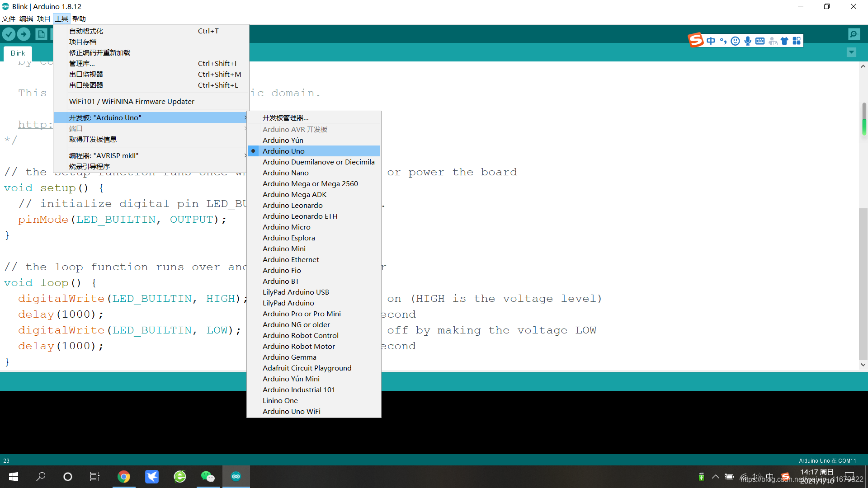Viewport: 868px width, 488px height.
Task: Open the tab options dropdown arrow
Action: point(851,52)
